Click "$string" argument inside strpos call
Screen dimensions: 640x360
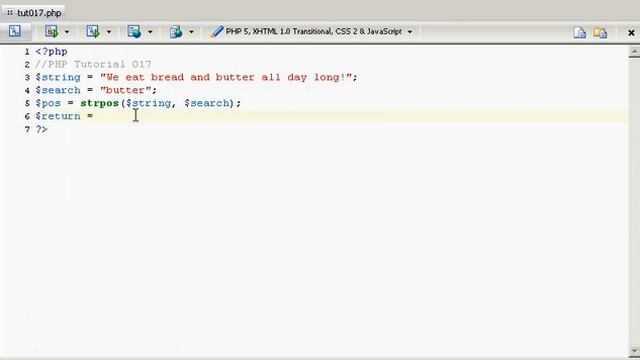click(149, 103)
